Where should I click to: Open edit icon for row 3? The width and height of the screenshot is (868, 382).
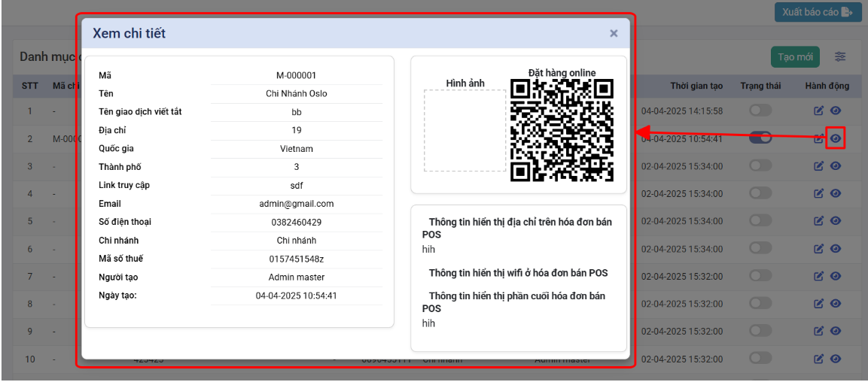pos(820,166)
